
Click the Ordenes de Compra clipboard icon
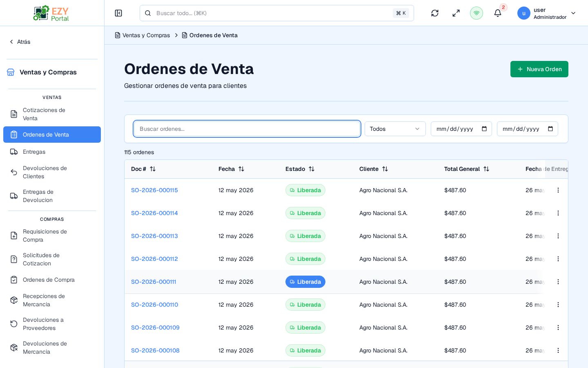pos(14,280)
